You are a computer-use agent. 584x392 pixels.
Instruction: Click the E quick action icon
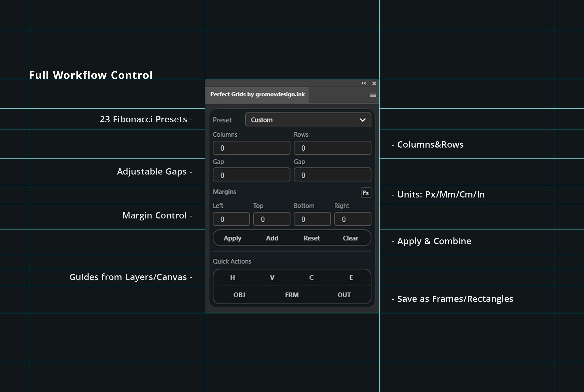click(x=351, y=277)
